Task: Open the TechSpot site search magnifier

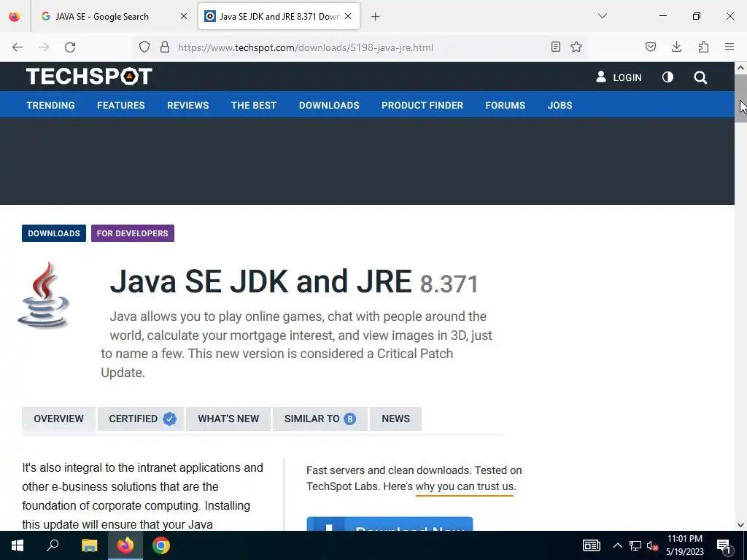Action: [700, 77]
